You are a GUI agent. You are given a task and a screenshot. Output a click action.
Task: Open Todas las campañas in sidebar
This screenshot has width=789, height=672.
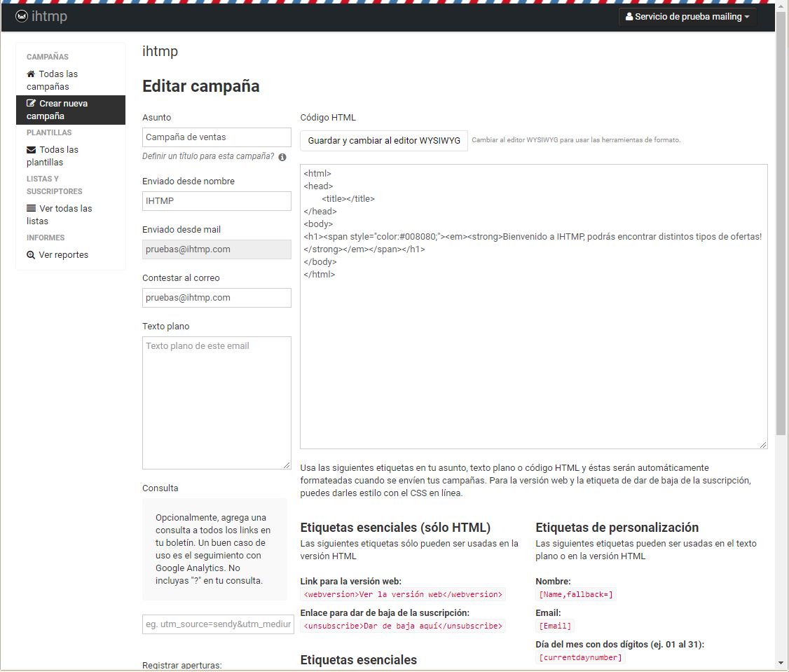[71, 80]
